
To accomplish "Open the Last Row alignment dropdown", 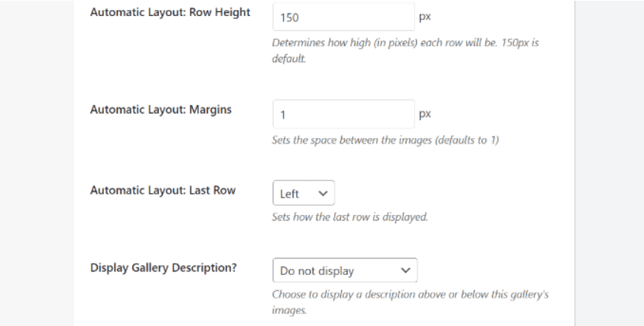I will [303, 194].
